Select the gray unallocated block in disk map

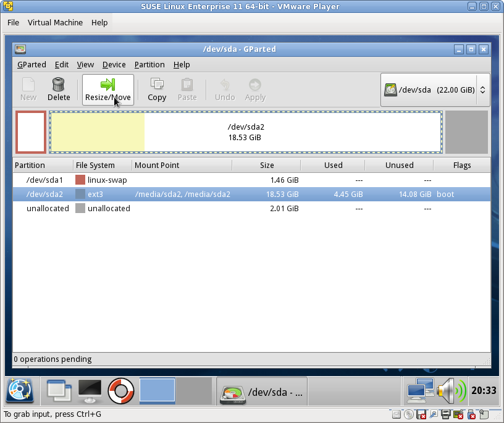point(466,132)
